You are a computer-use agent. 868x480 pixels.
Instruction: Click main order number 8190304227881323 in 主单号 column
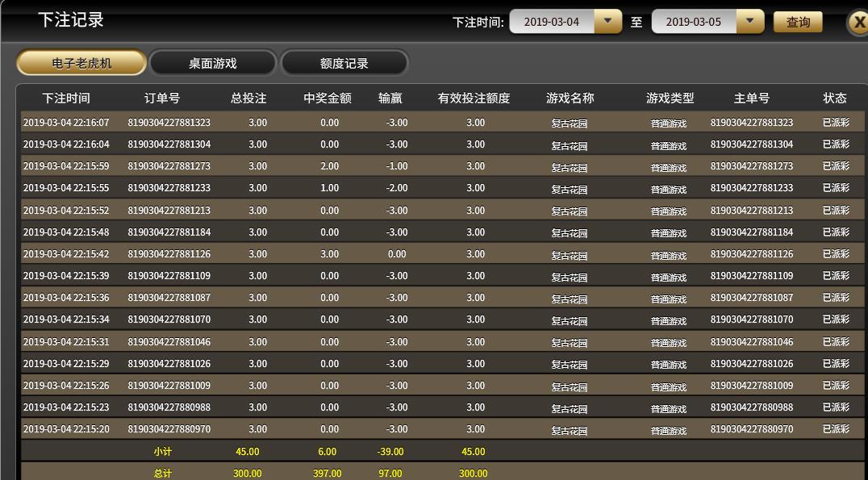(752, 123)
